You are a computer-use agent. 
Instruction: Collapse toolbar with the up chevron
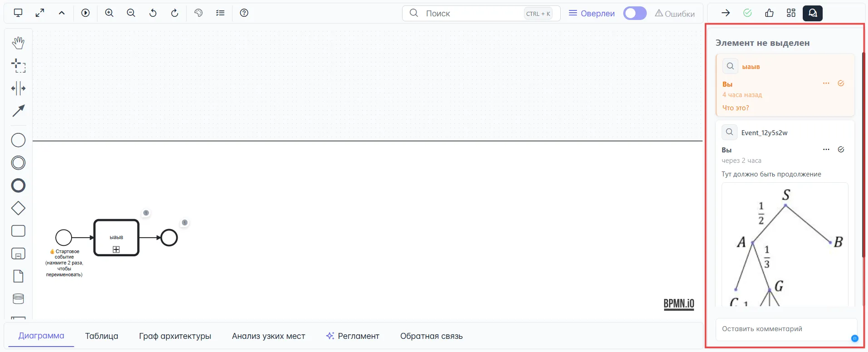62,13
